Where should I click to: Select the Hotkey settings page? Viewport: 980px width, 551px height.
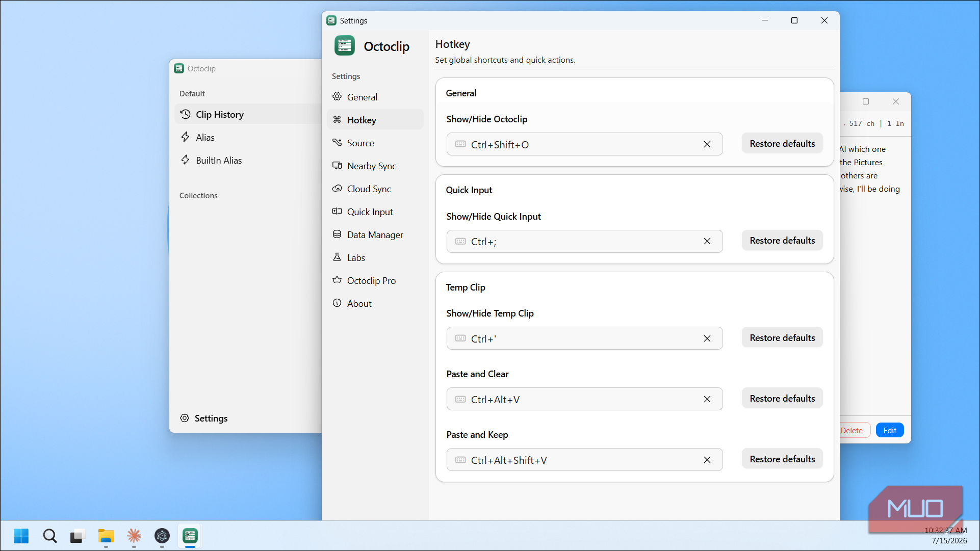coord(375,120)
